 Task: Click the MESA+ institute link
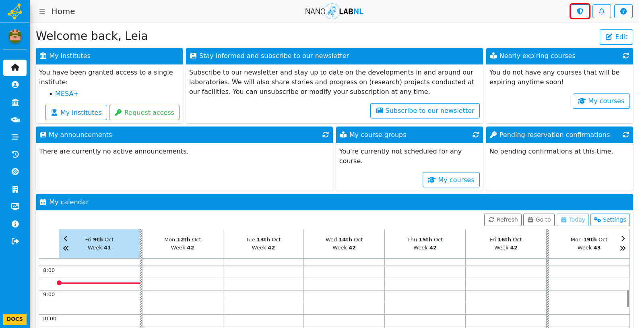(67, 93)
